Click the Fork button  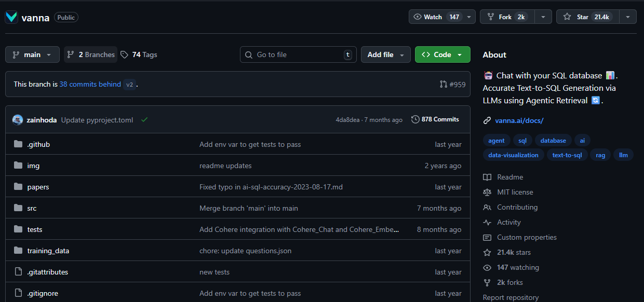pyautogui.click(x=506, y=17)
